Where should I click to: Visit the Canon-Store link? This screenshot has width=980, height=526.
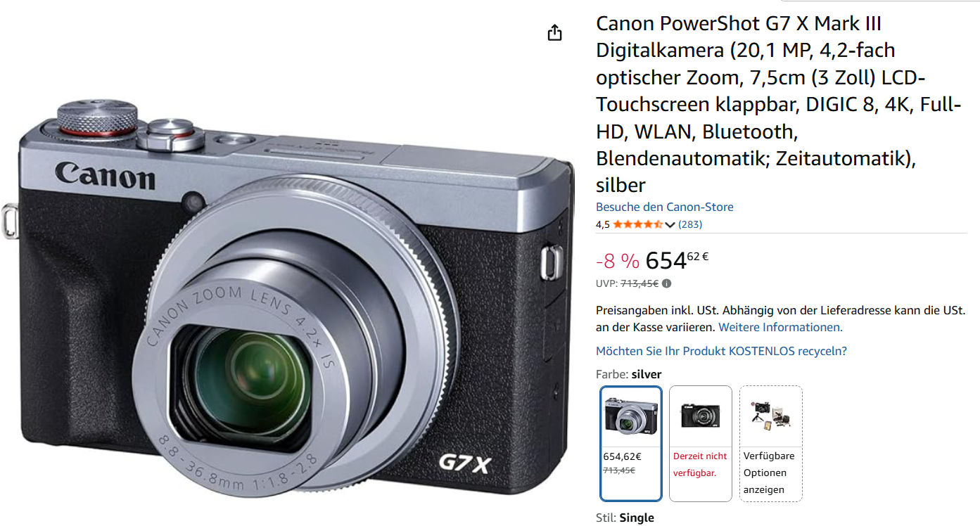[x=665, y=207]
